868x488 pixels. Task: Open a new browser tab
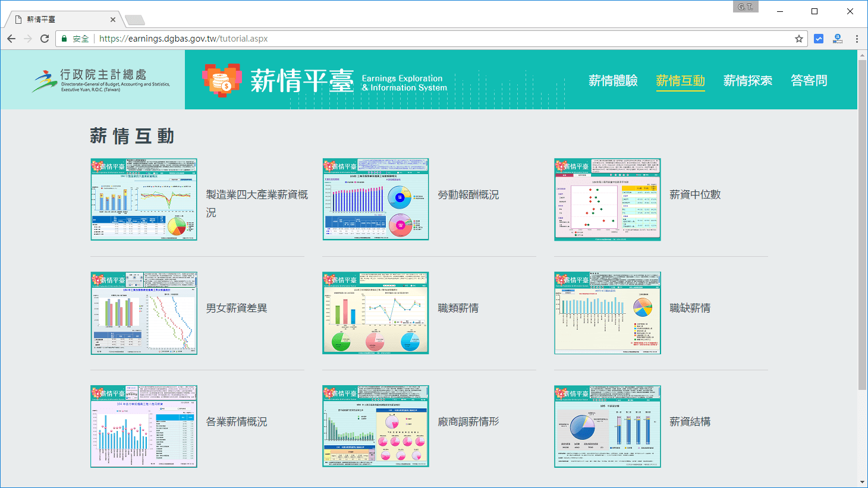coord(135,20)
